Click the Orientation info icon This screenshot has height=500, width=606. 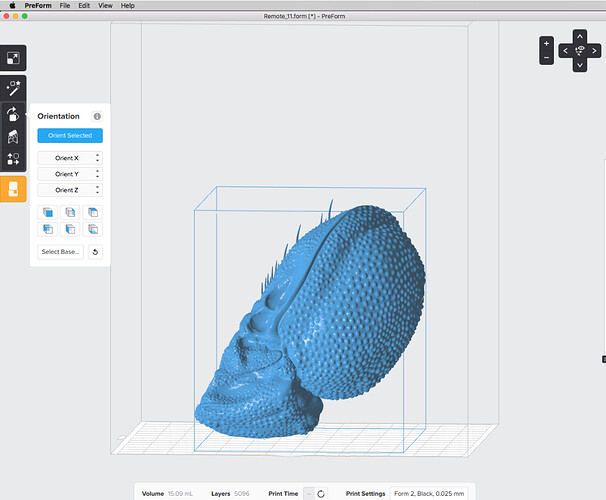[97, 116]
